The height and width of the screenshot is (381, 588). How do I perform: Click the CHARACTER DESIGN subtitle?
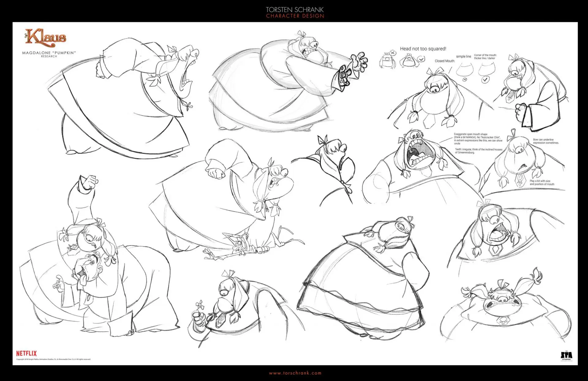[x=295, y=16]
